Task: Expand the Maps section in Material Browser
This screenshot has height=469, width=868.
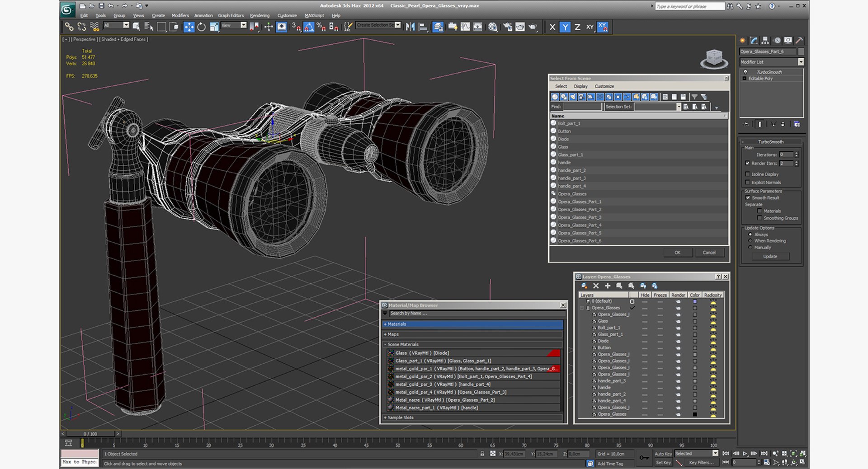Action: pyautogui.click(x=393, y=334)
